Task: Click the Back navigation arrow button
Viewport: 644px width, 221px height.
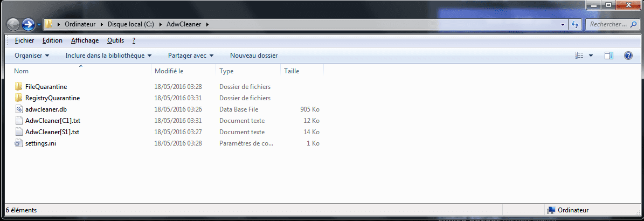Action: [x=13, y=25]
